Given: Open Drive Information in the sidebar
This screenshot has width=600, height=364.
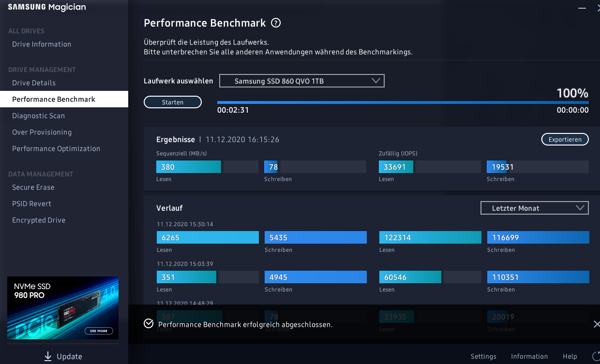Looking at the screenshot, I should [x=42, y=44].
